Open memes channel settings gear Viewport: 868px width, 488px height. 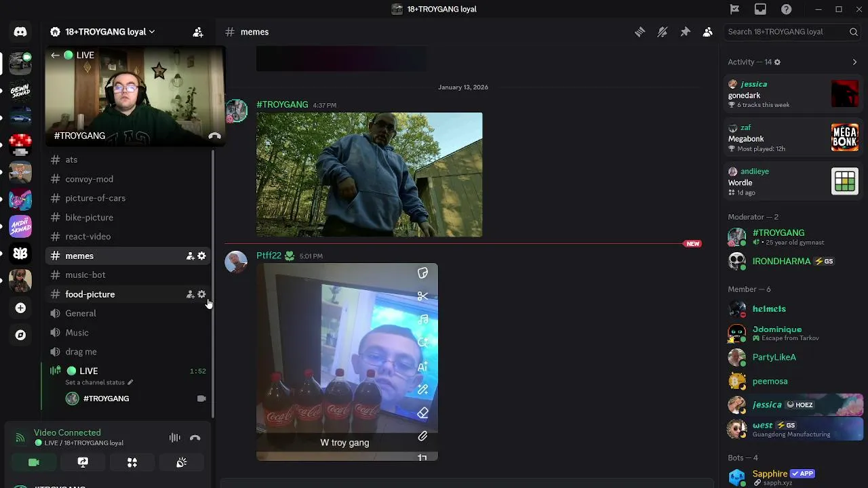click(201, 256)
